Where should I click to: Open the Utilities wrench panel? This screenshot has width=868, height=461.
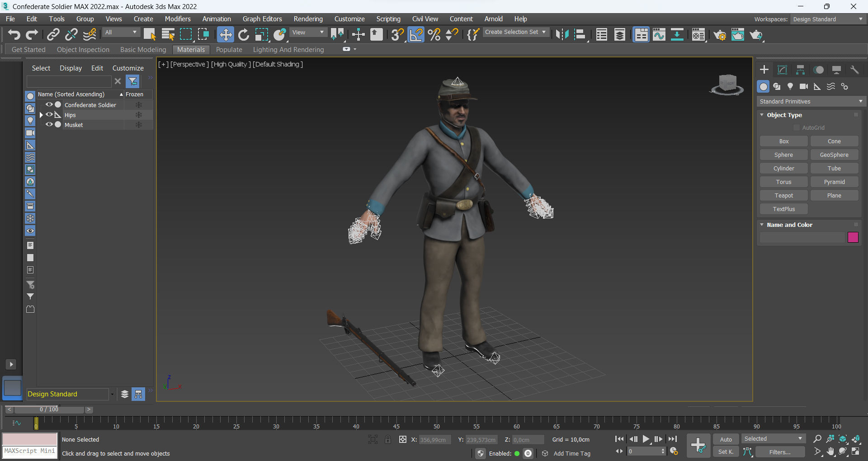pyautogui.click(x=854, y=70)
